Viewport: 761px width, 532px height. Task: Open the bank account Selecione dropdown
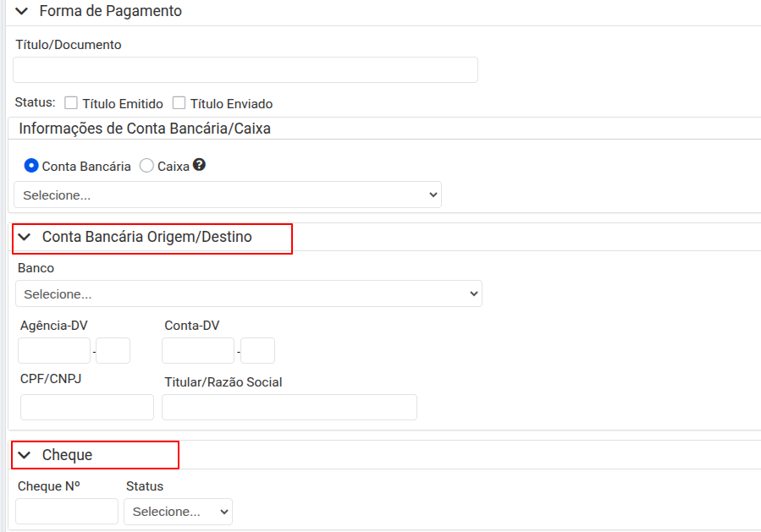coord(228,195)
